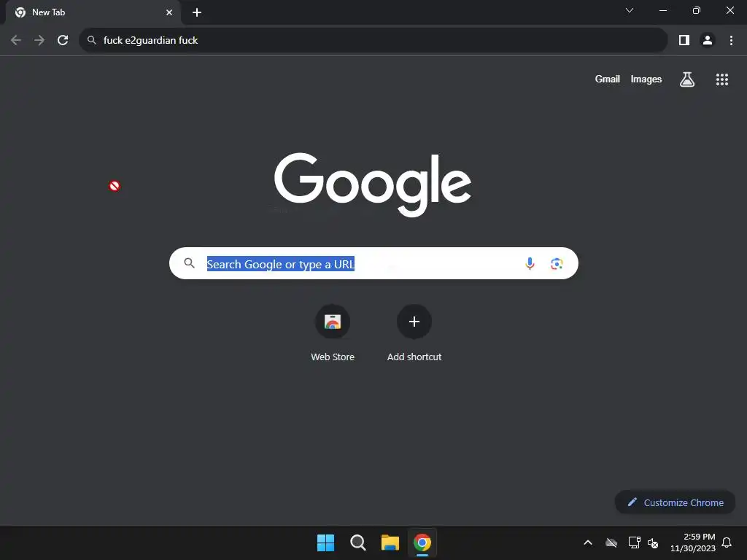Open the notifications bell
This screenshot has width=747, height=560.
(727, 542)
